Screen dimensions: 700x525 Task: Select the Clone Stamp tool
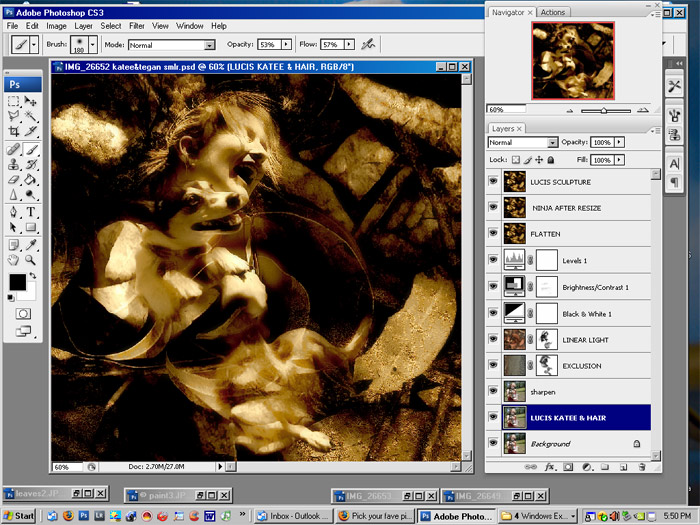pyautogui.click(x=14, y=164)
